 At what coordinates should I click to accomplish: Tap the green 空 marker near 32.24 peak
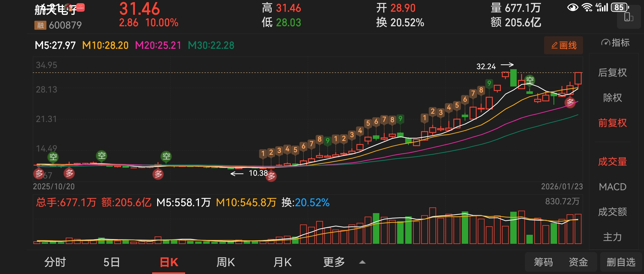tap(530, 80)
